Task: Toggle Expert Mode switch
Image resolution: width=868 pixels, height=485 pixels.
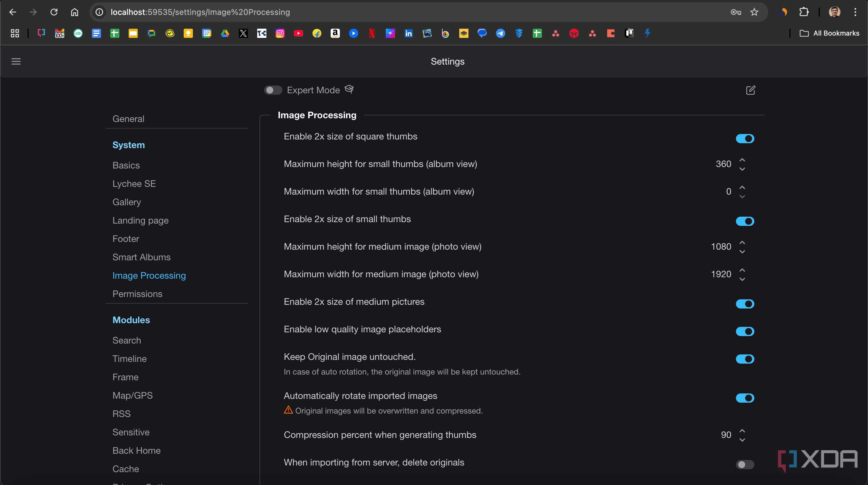Action: tap(273, 90)
